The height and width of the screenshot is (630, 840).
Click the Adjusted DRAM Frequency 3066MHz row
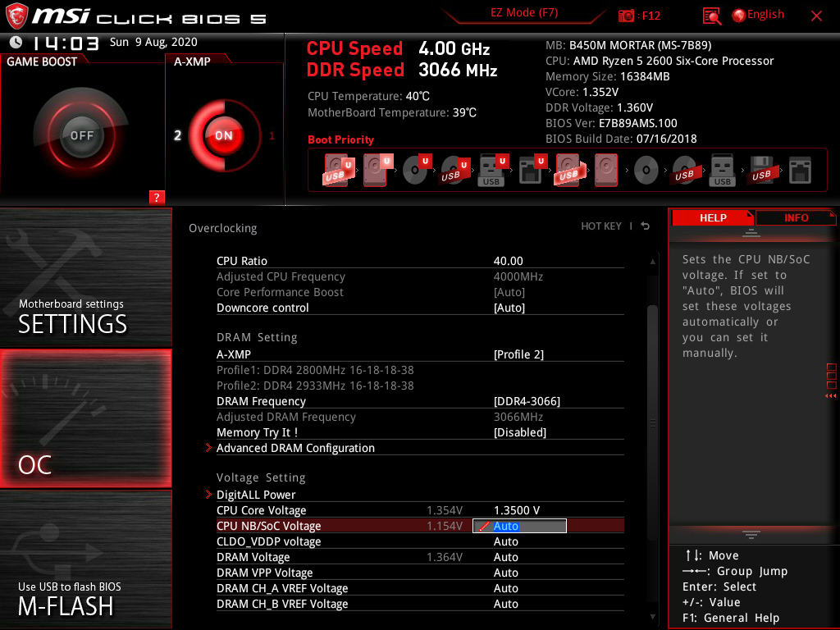(420, 417)
